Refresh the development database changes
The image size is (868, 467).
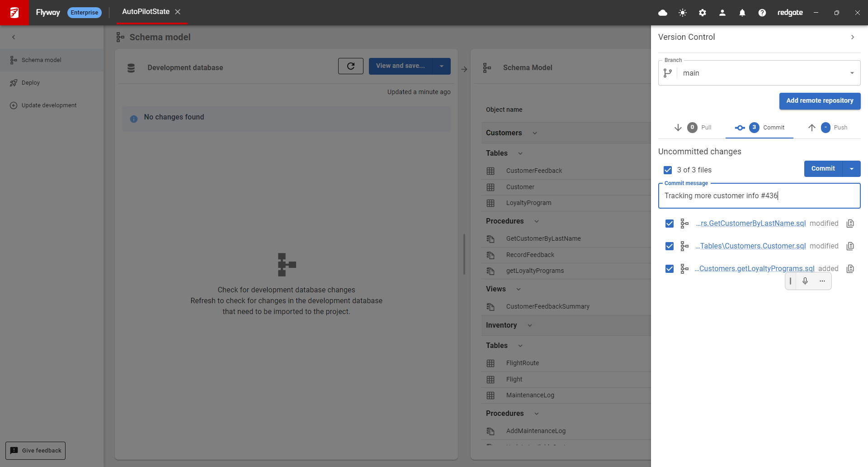point(350,66)
